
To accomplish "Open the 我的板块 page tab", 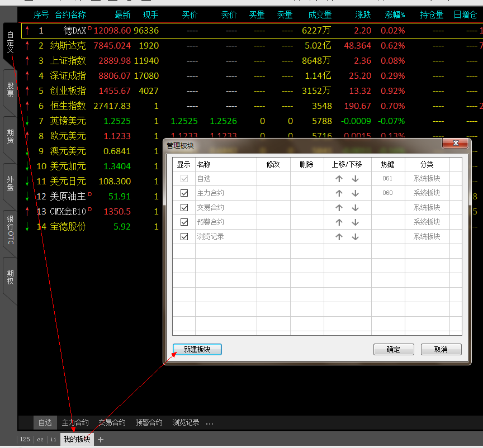I will coord(77,440).
